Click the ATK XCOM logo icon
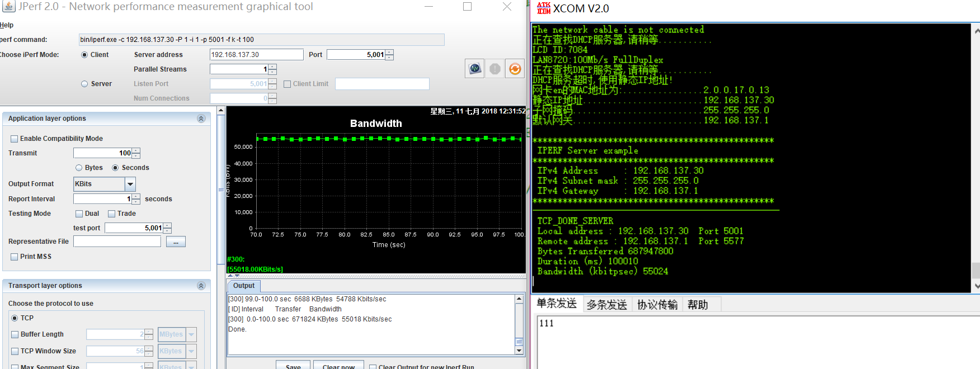Image resolution: width=980 pixels, height=369 pixels. coord(544,8)
